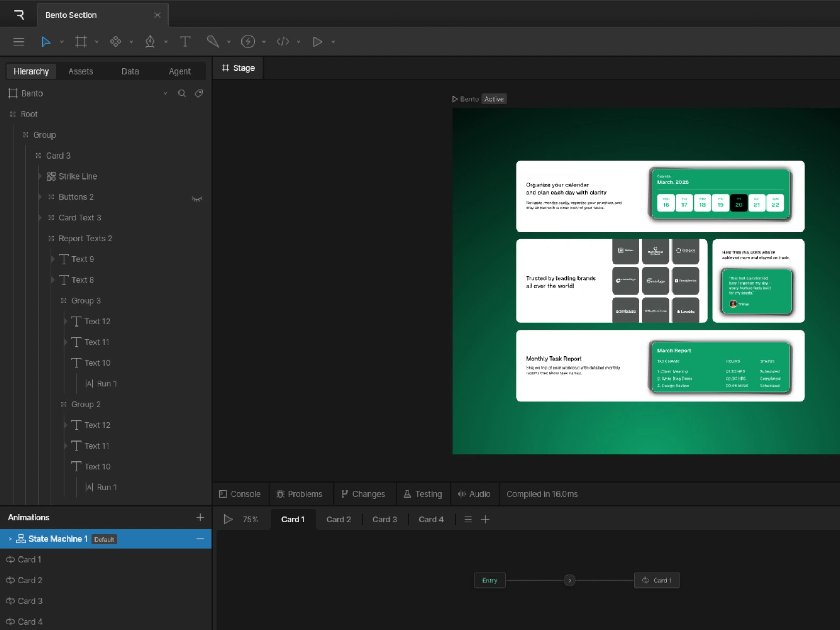Switch to the Assets tab
The image size is (840, 630).
(80, 71)
